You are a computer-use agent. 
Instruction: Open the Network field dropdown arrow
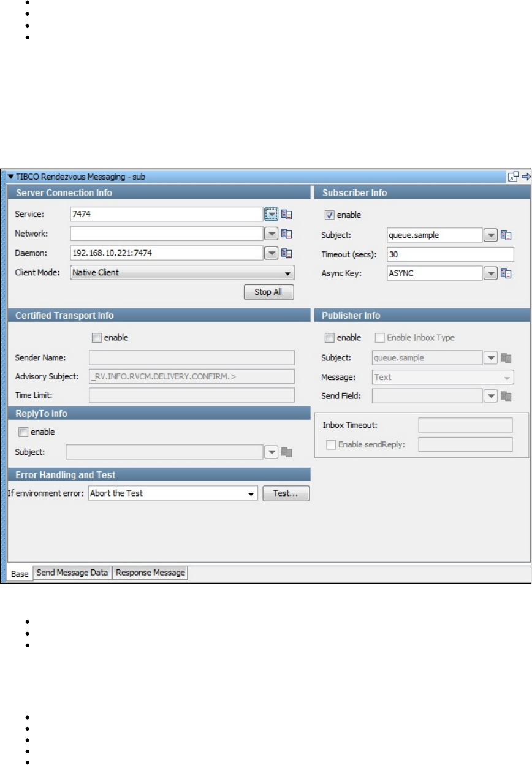pos(272,234)
